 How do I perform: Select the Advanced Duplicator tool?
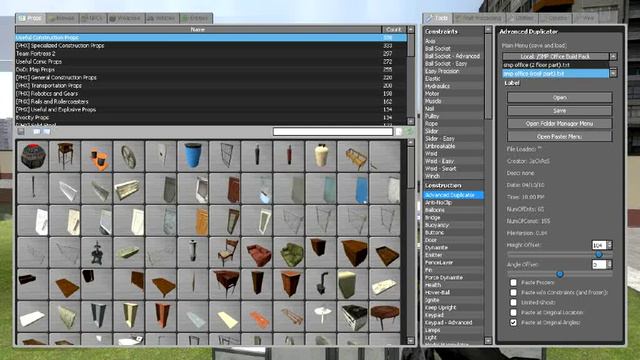(x=453, y=195)
